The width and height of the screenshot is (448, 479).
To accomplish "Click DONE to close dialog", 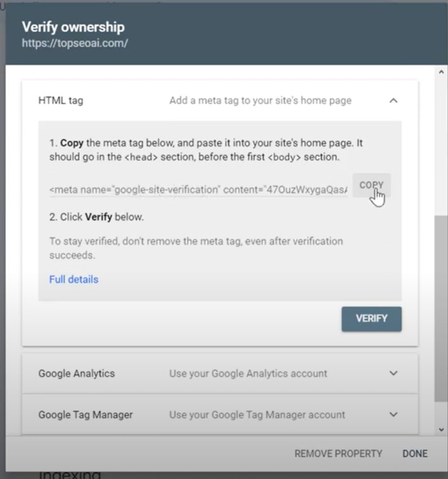I will tap(415, 454).
